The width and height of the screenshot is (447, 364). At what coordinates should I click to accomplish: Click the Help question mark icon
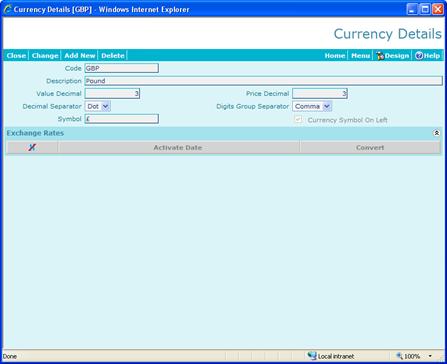point(419,56)
